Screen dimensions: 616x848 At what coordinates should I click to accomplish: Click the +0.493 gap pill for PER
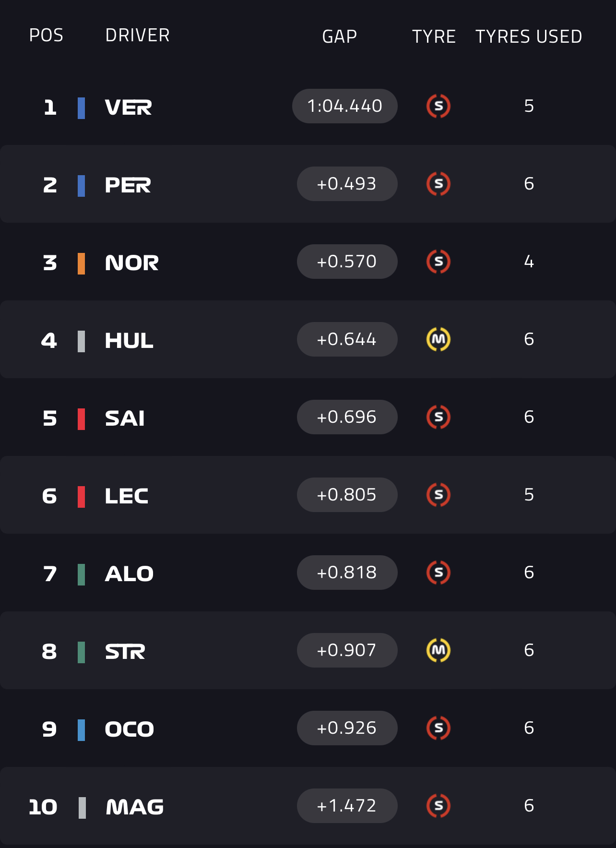coord(347,184)
